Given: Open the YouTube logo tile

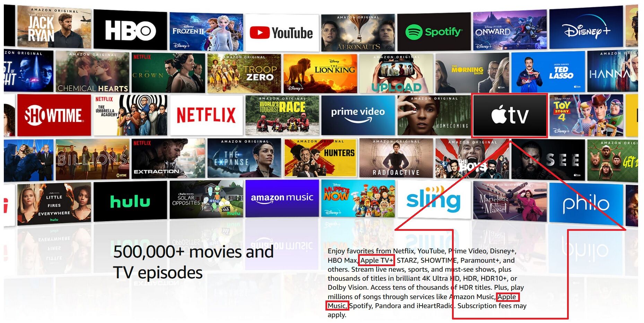Looking at the screenshot, I should coord(282,33).
